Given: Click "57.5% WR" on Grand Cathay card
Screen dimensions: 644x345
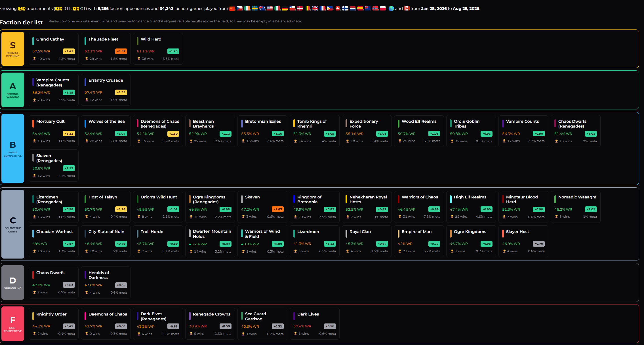Looking at the screenshot, I should click(41, 51).
